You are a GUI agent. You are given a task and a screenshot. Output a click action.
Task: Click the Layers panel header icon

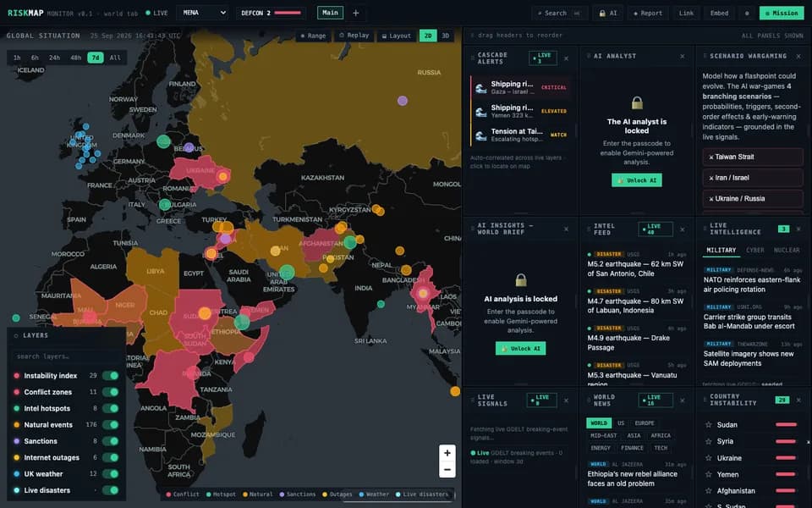(16, 336)
